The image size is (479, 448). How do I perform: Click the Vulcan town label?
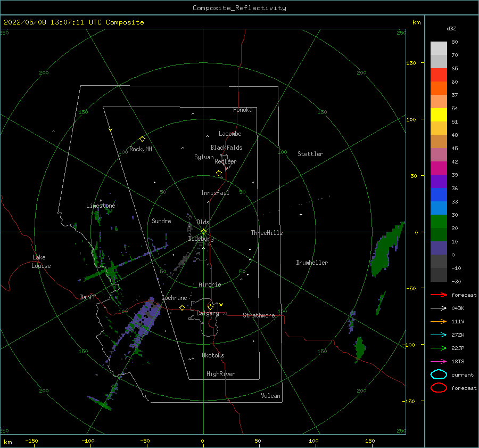point(270,396)
